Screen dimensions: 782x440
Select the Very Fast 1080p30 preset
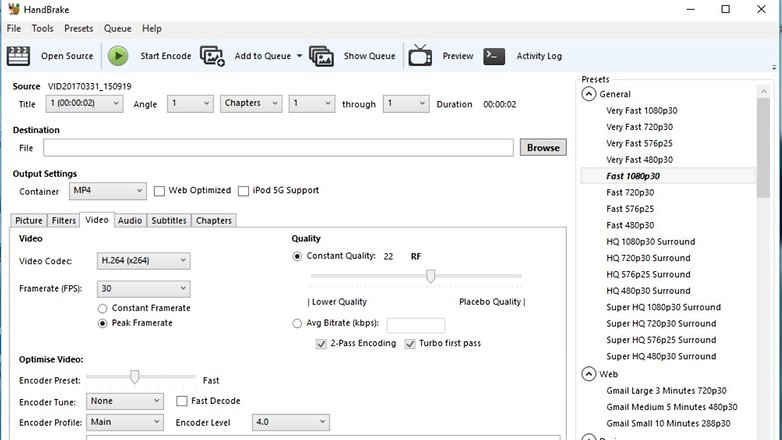(641, 111)
